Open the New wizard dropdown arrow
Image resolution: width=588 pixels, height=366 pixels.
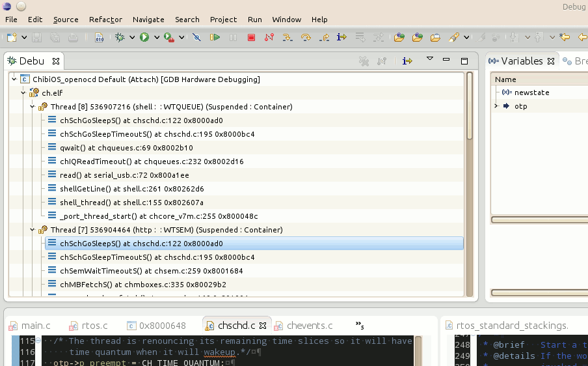24,37
